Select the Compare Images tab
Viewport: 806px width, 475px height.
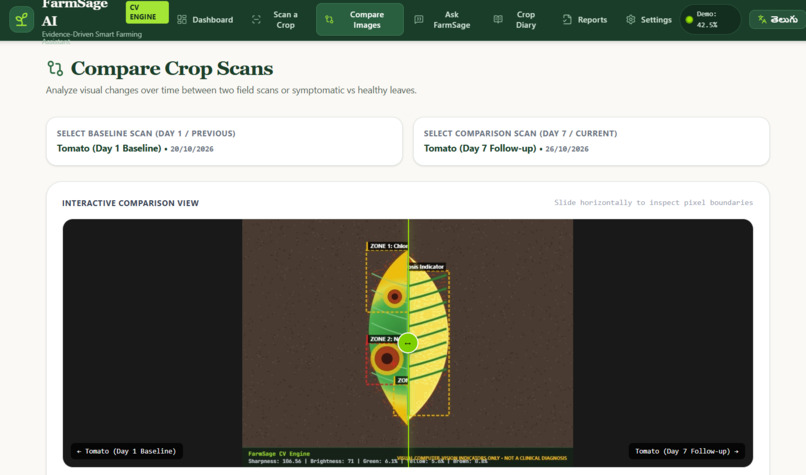[x=360, y=20]
